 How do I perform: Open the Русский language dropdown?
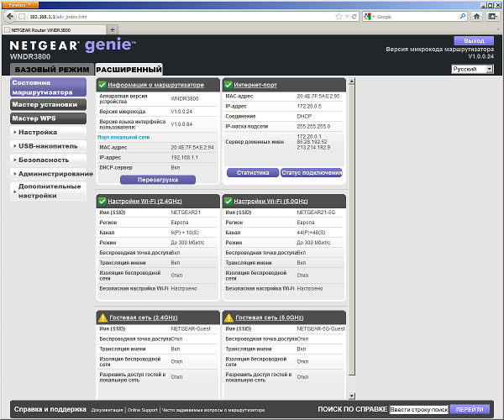tap(471, 69)
